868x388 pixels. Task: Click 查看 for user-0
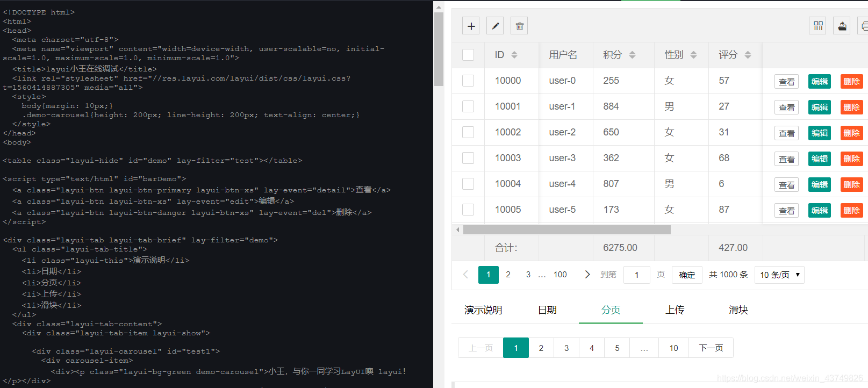[x=786, y=82]
